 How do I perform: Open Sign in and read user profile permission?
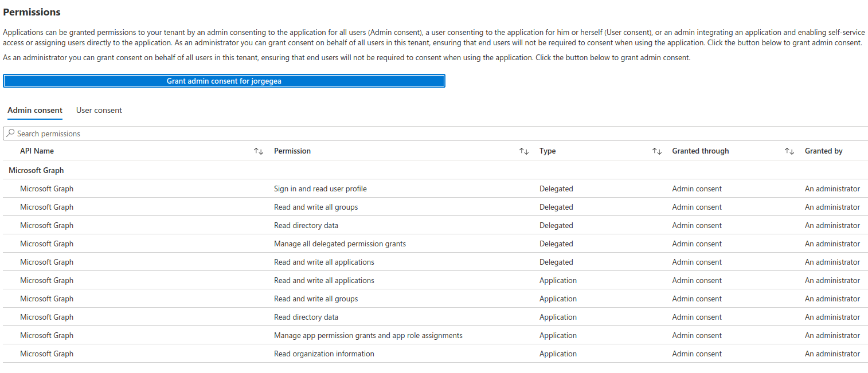coord(320,189)
